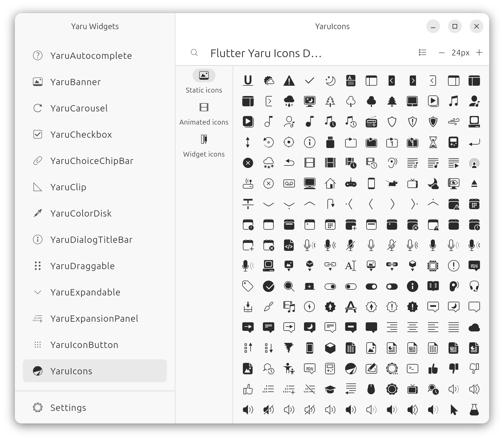The width and height of the screenshot is (504, 440).
Task: Click the filled shield icon
Action: pyautogui.click(x=433, y=122)
